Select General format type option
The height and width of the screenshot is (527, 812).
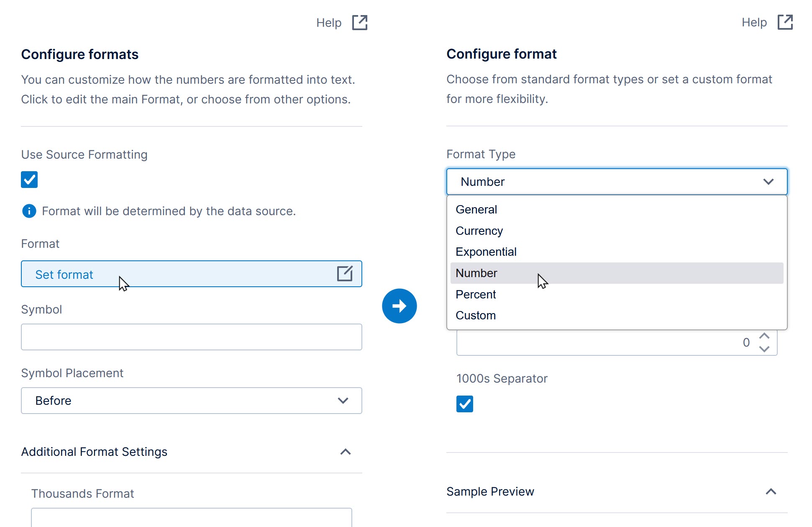(476, 209)
